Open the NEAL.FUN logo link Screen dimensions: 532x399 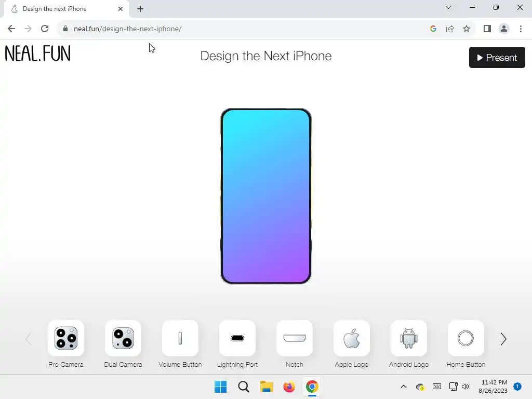[37, 54]
